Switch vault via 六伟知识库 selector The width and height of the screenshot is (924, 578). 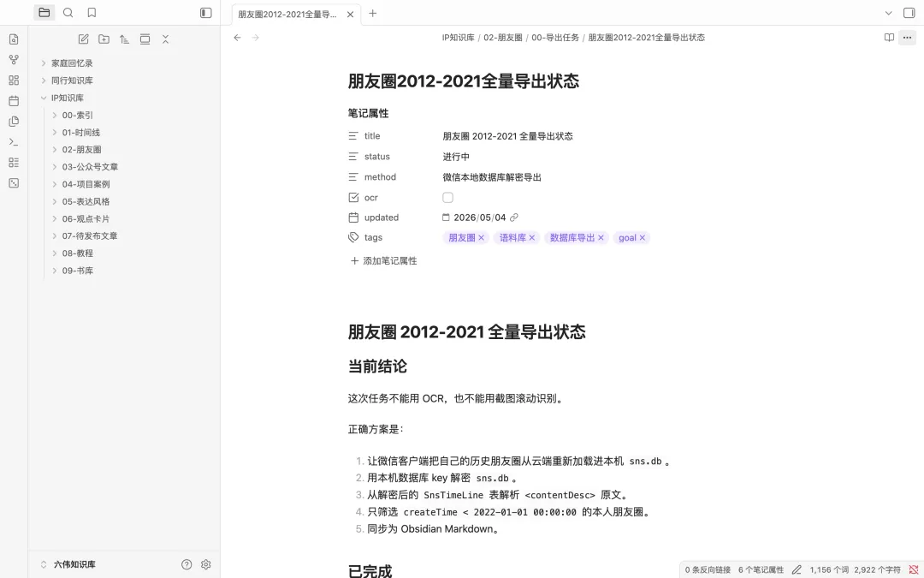coord(68,564)
